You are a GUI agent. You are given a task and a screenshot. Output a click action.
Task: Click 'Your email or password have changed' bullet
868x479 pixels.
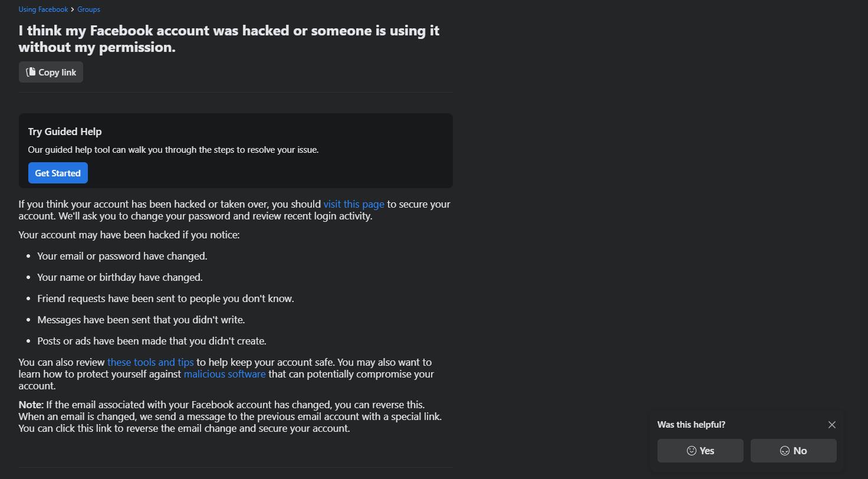pos(122,256)
